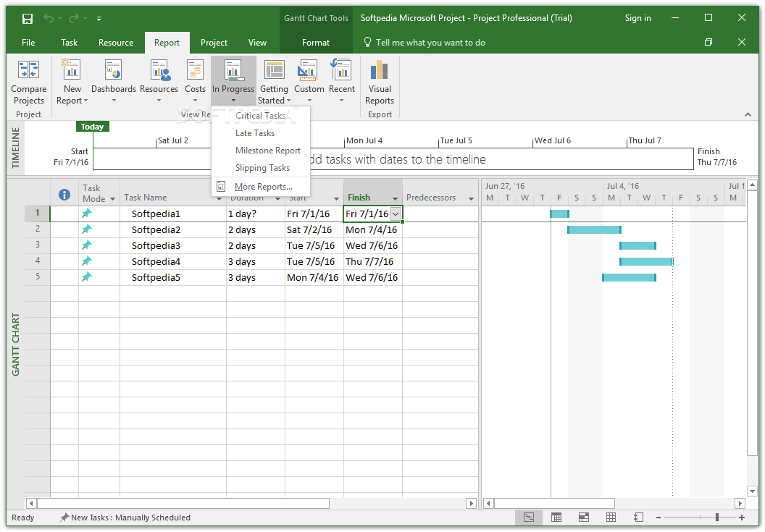Open the Custom reports gallery

point(309,82)
